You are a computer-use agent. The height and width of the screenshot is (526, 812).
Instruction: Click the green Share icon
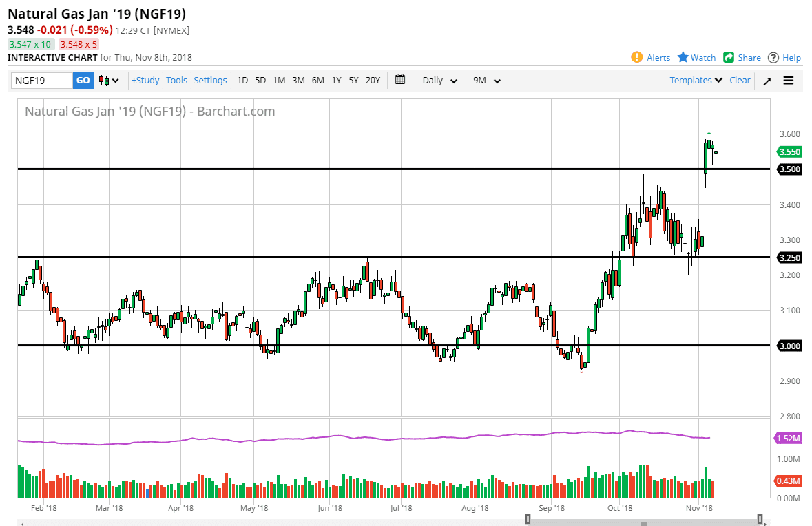click(729, 57)
